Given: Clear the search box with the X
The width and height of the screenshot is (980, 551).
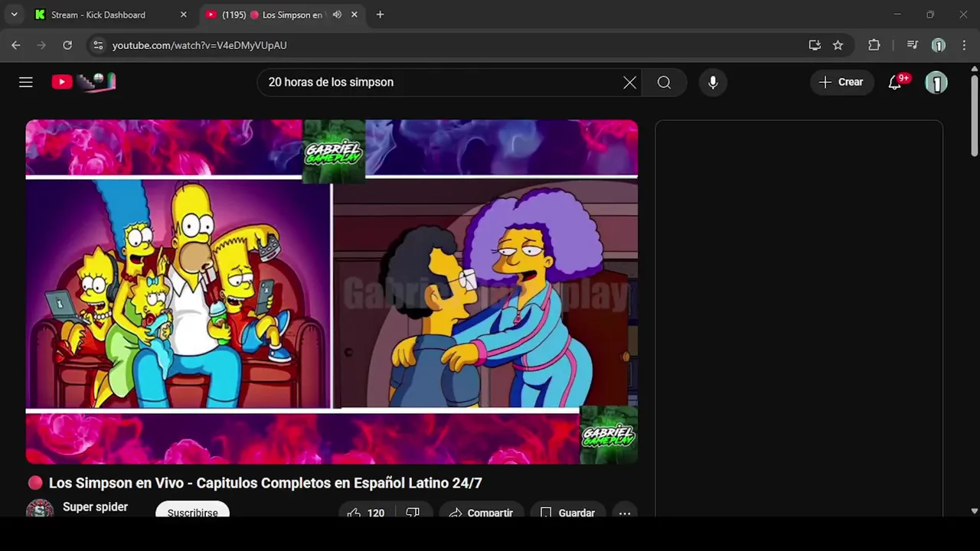Looking at the screenshot, I should point(629,82).
